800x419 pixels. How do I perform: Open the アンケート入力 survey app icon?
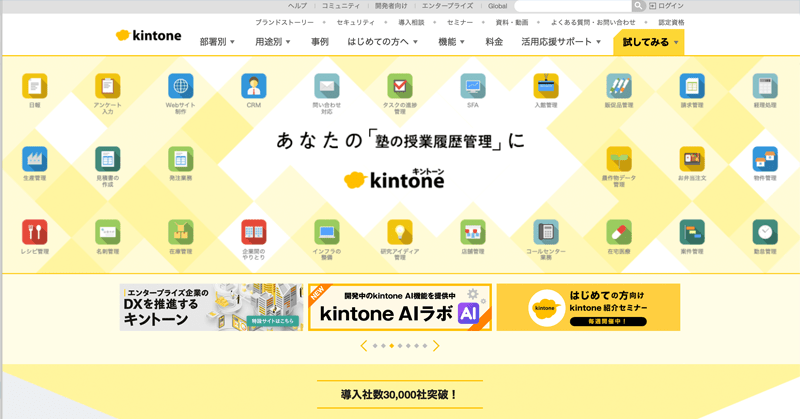108,86
